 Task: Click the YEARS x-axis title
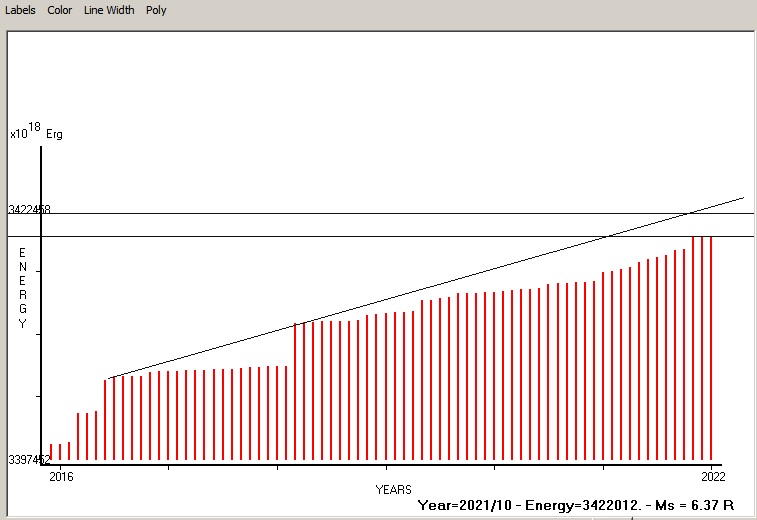pyautogui.click(x=392, y=490)
